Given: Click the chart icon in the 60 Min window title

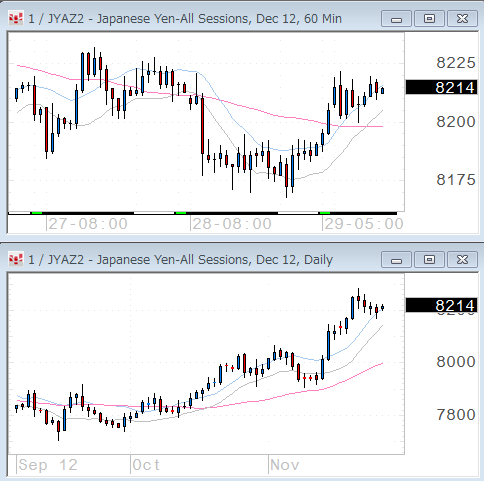Looking at the screenshot, I should point(16,18).
